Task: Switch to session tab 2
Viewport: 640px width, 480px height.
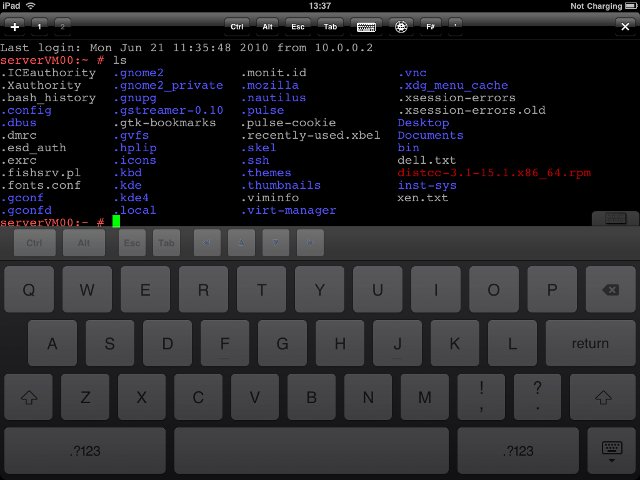Action: 62,25
